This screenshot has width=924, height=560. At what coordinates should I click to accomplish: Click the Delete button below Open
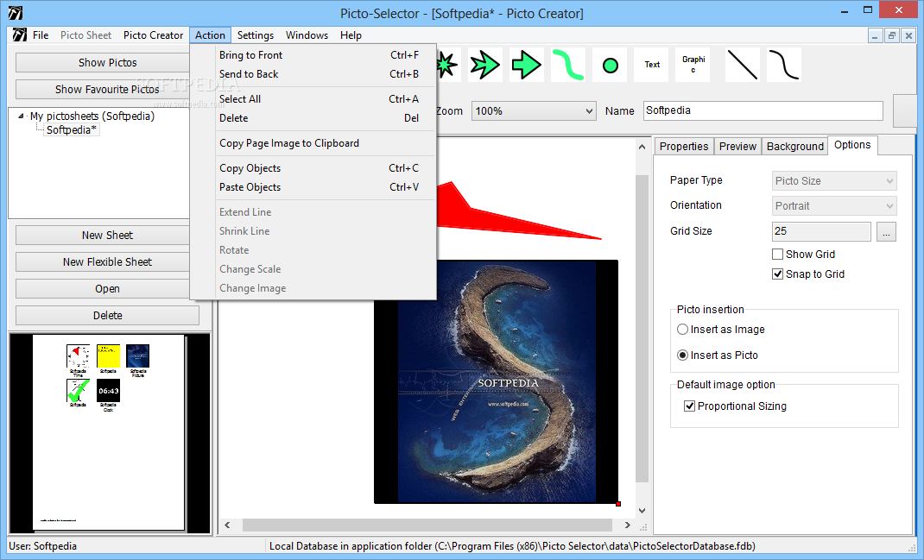[107, 315]
